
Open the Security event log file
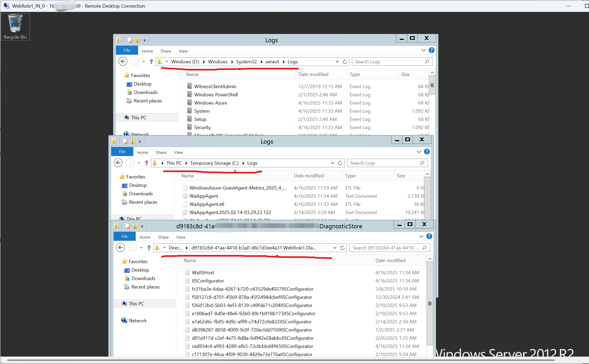coord(202,127)
